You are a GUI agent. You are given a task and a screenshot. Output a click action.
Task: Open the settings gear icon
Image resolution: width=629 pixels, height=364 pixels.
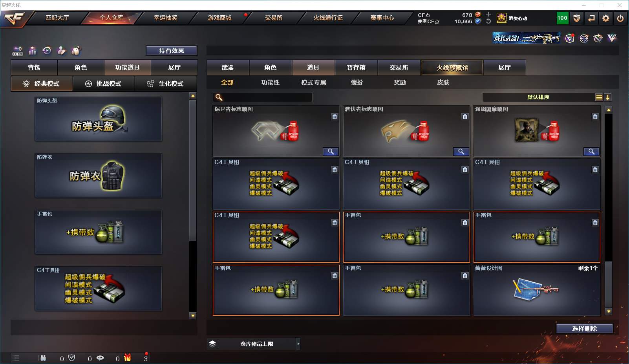[606, 18]
